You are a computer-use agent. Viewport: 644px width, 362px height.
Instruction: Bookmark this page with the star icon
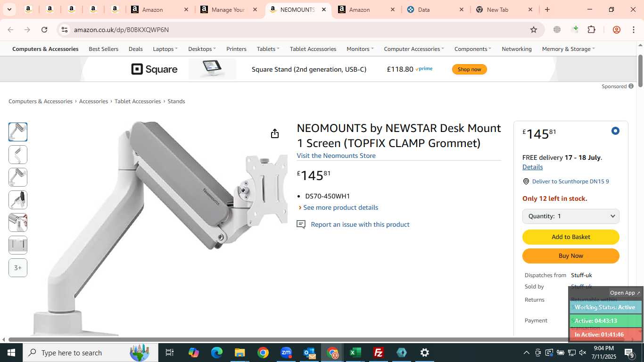(x=534, y=30)
